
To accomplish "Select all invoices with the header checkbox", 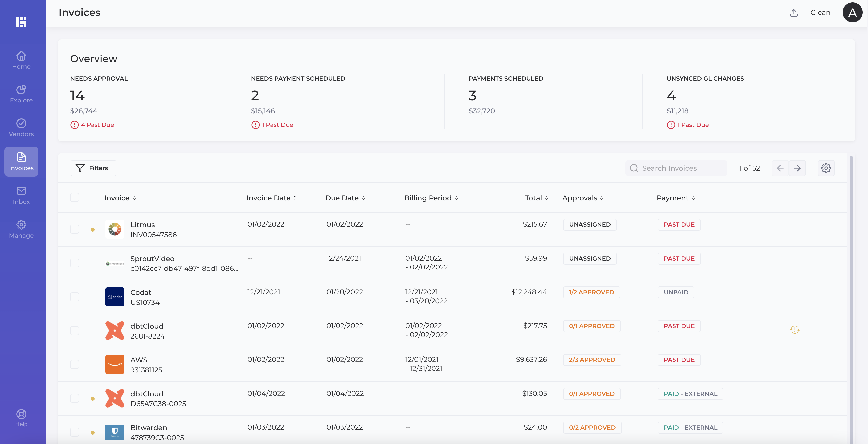I will [x=75, y=198].
